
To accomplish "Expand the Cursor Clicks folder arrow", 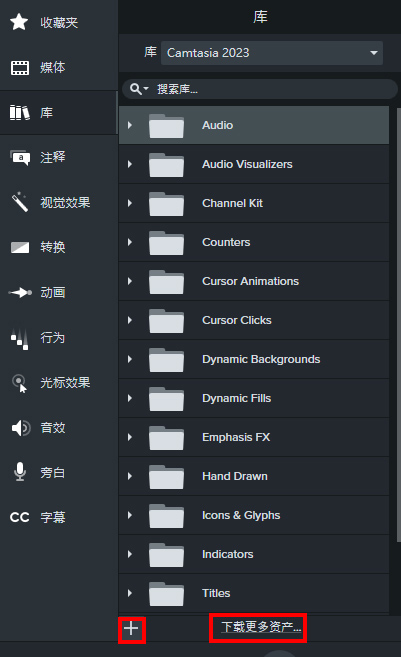I will (130, 320).
